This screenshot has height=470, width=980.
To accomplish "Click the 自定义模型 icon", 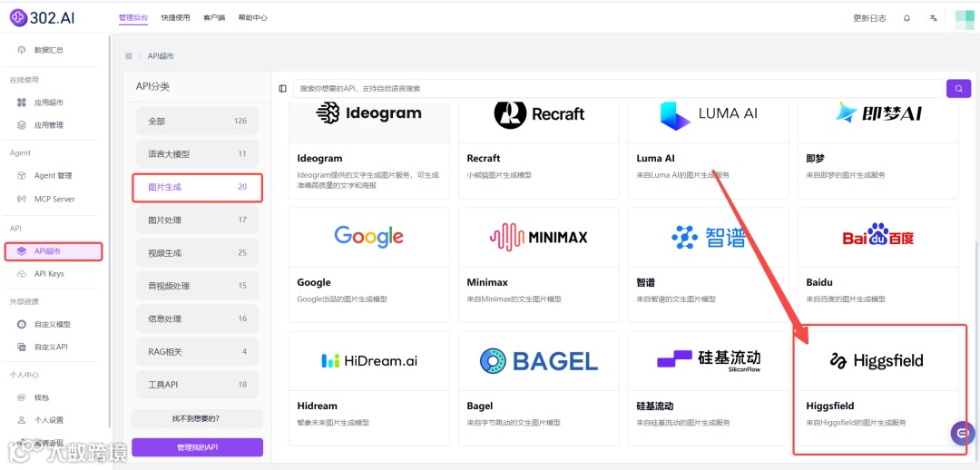I will [22, 325].
